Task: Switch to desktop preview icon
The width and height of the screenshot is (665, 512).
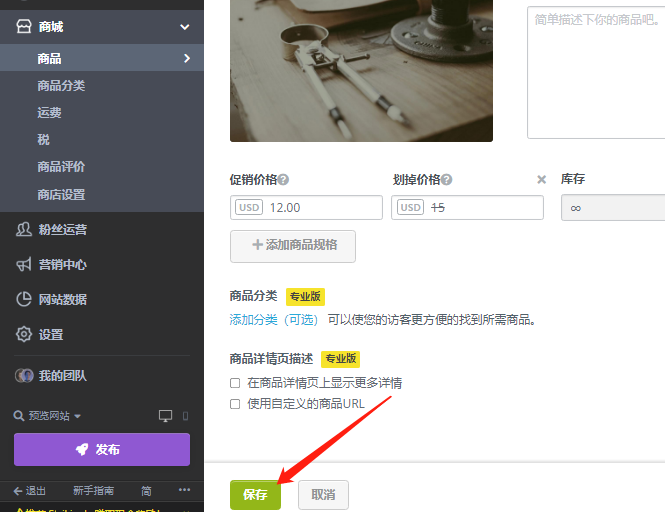Action: [x=165, y=416]
